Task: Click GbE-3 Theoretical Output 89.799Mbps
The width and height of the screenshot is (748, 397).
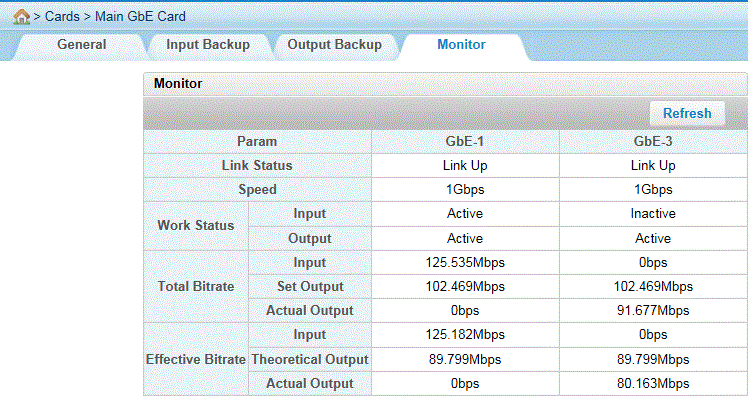Action: point(653,359)
